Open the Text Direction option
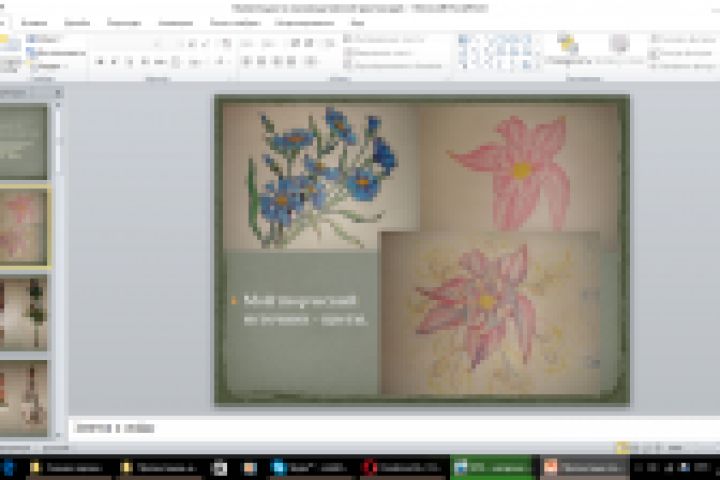The image size is (720, 480). click(x=385, y=40)
